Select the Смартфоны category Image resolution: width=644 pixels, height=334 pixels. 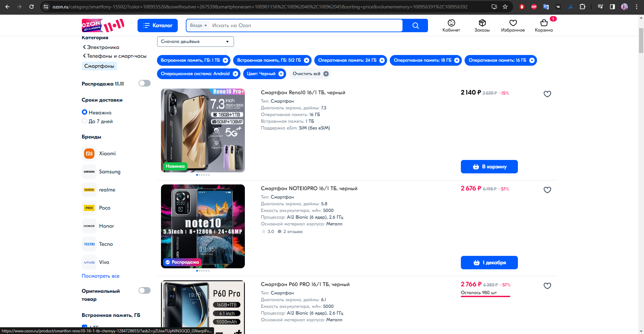click(x=99, y=66)
